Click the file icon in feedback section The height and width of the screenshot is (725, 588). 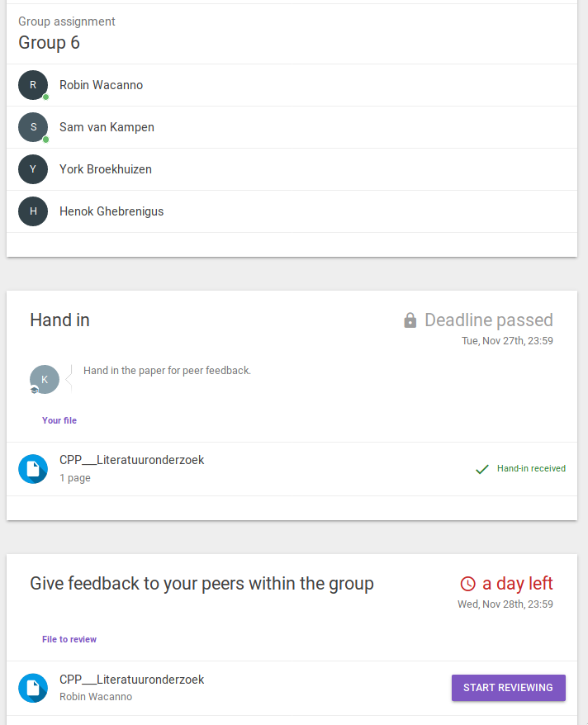coord(33,688)
